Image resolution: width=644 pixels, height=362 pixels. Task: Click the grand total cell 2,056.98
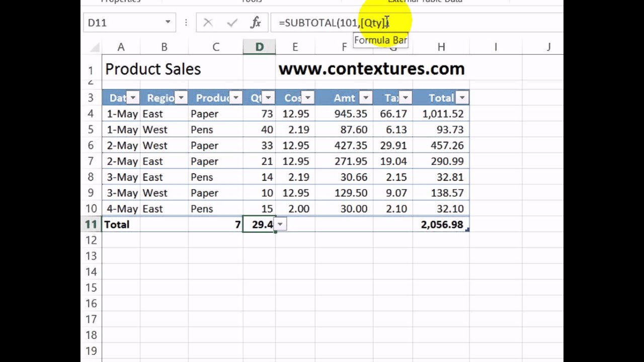[x=441, y=225]
